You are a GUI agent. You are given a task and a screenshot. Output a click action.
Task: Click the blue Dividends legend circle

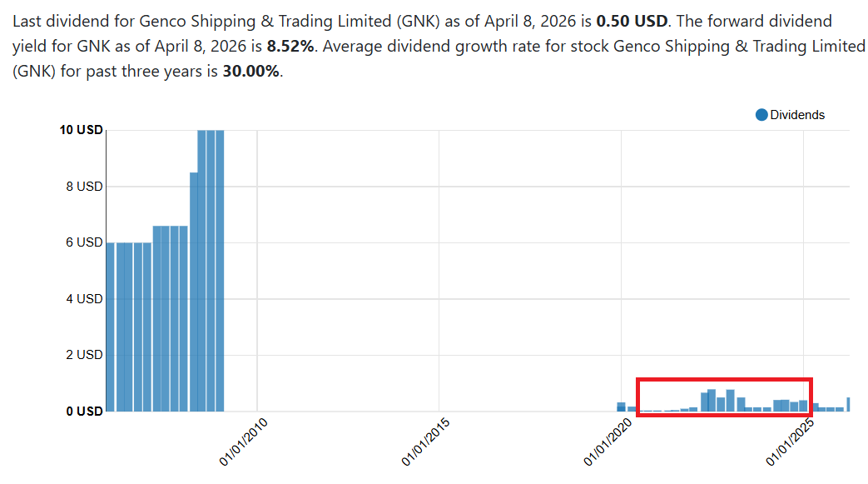761,115
